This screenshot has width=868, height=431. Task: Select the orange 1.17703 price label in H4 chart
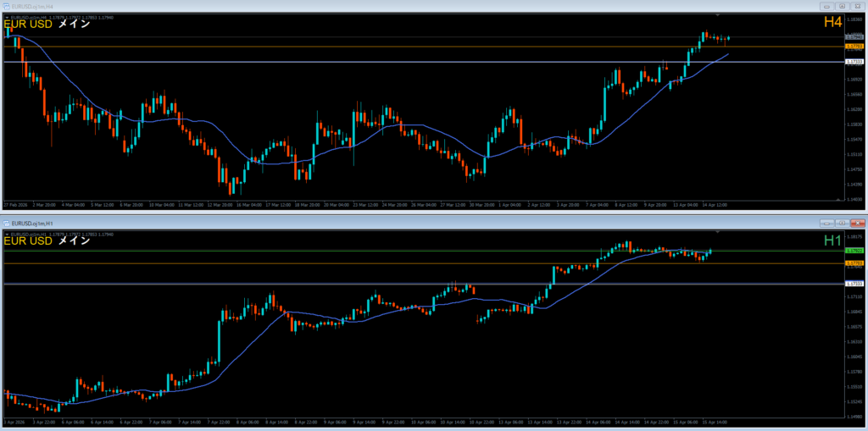click(854, 47)
